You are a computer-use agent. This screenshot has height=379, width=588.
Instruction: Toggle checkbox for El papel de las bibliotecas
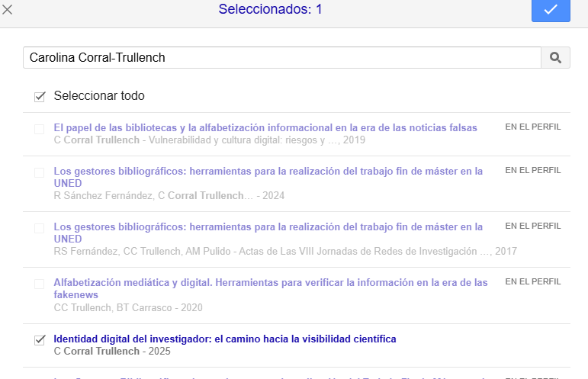coord(40,129)
